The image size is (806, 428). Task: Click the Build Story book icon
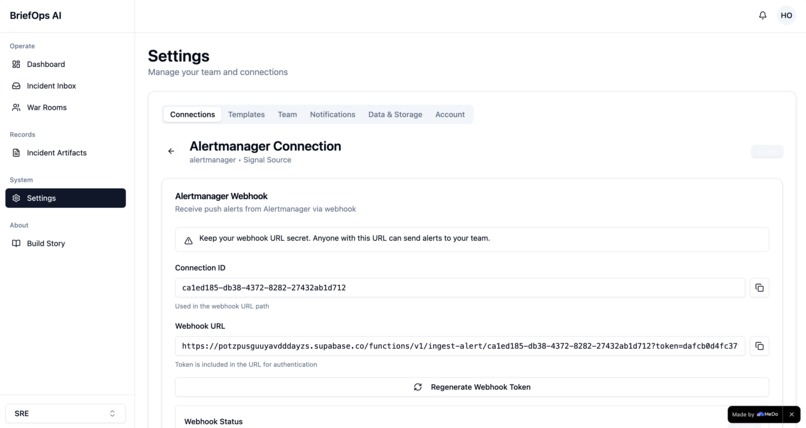click(16, 243)
